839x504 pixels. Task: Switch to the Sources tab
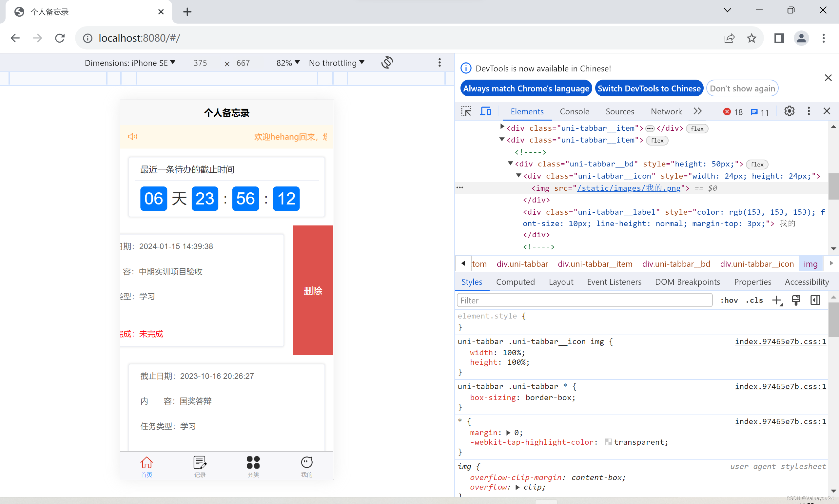coord(620,111)
